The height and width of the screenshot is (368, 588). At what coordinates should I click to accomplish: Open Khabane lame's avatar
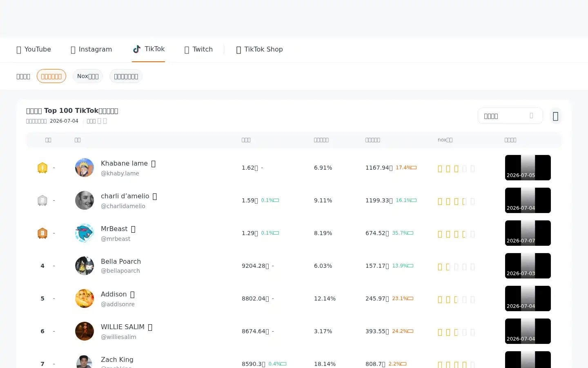(x=85, y=168)
